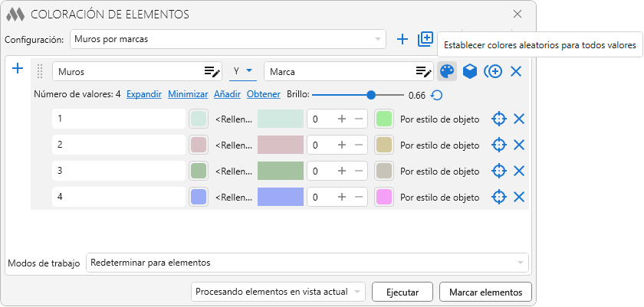Click the random colors palette icon
The height and width of the screenshot is (307, 644).
click(446, 71)
